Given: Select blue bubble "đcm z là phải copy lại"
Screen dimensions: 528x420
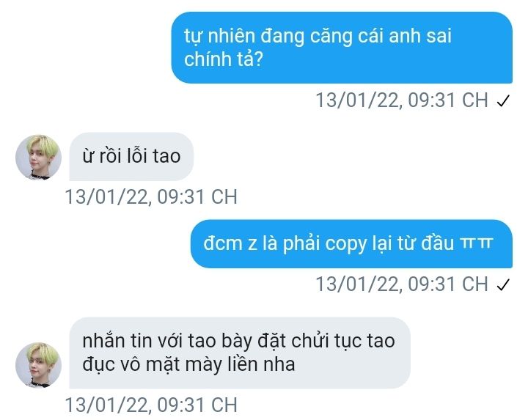Looking at the screenshot, I should point(351,243).
